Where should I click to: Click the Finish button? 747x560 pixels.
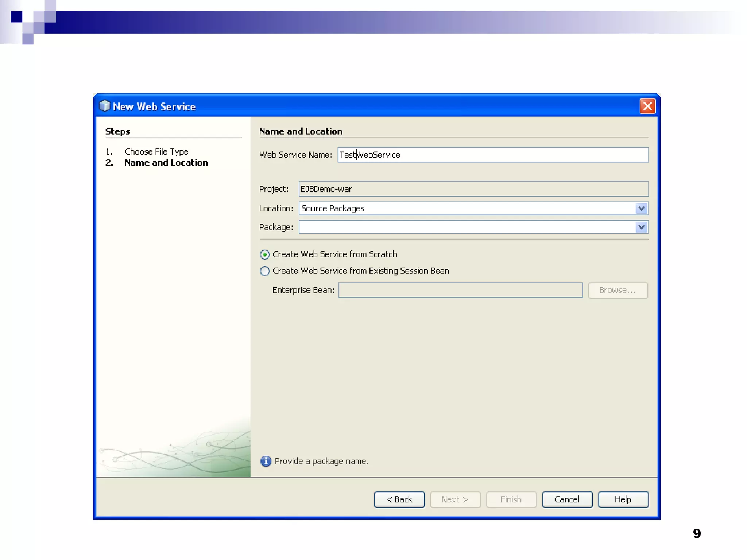511,499
